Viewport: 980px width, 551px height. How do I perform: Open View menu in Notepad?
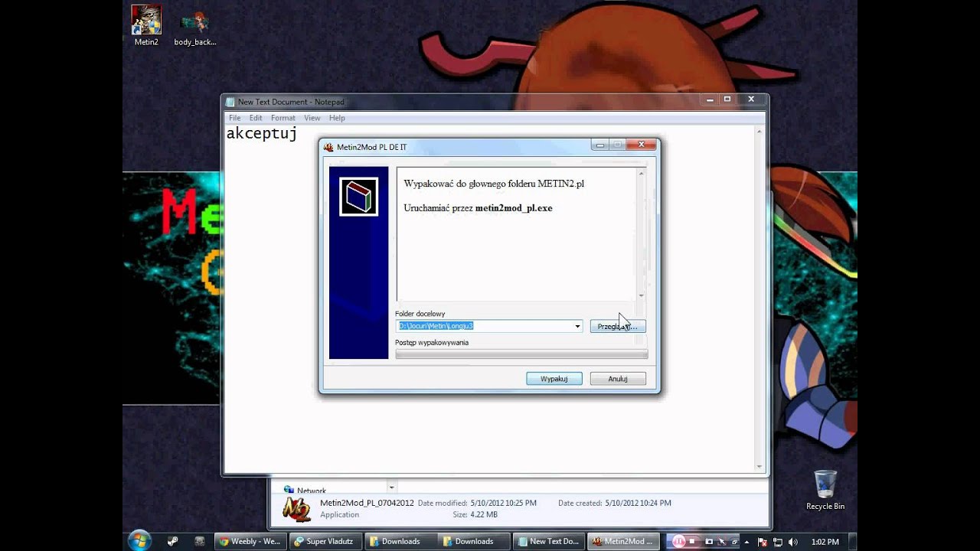312,118
